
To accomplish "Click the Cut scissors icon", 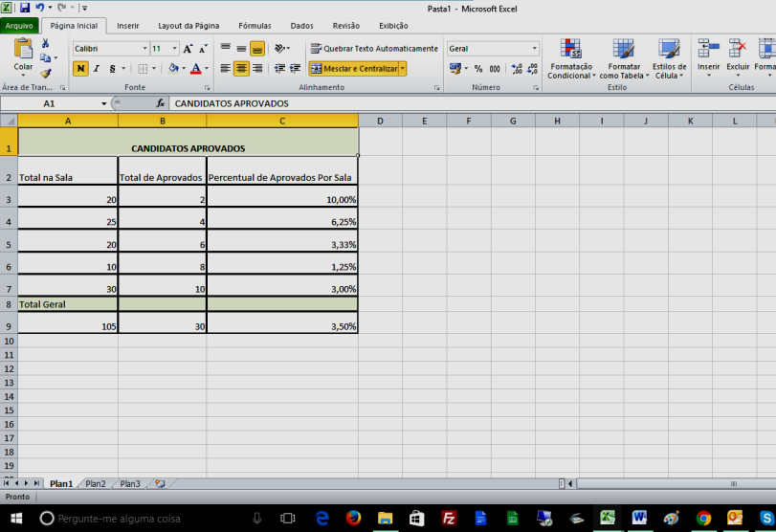I will coord(45,44).
